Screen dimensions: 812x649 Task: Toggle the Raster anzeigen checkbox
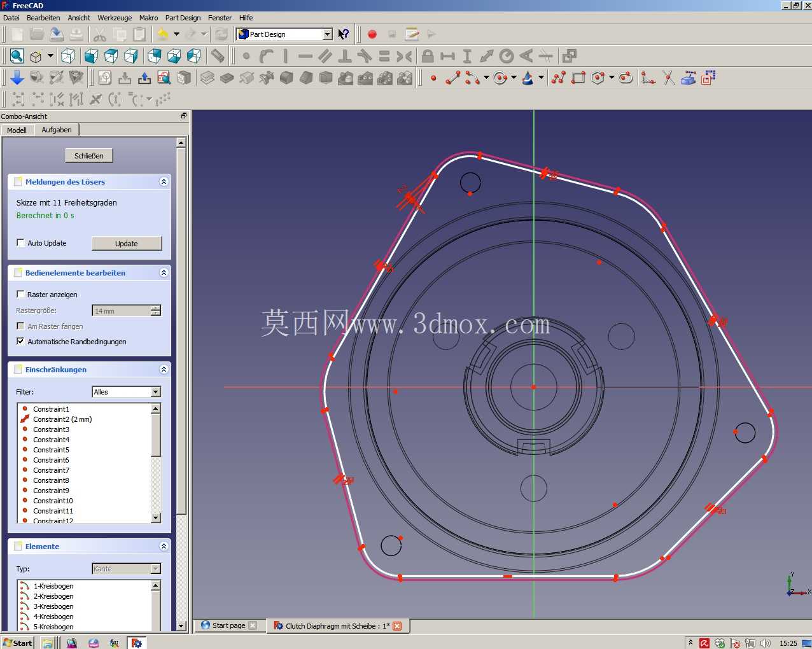pos(20,295)
